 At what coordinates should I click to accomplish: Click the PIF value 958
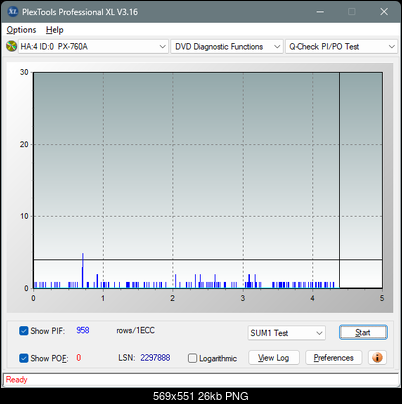click(x=83, y=330)
